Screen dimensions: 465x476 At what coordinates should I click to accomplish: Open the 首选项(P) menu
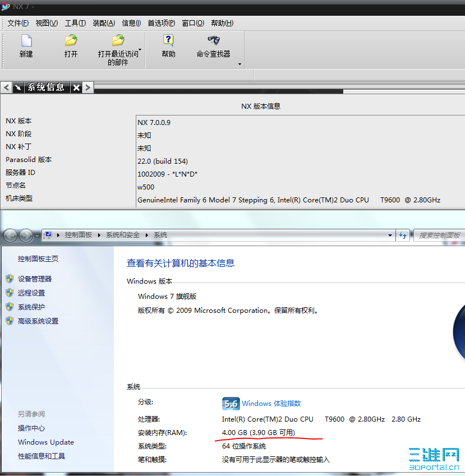point(162,23)
